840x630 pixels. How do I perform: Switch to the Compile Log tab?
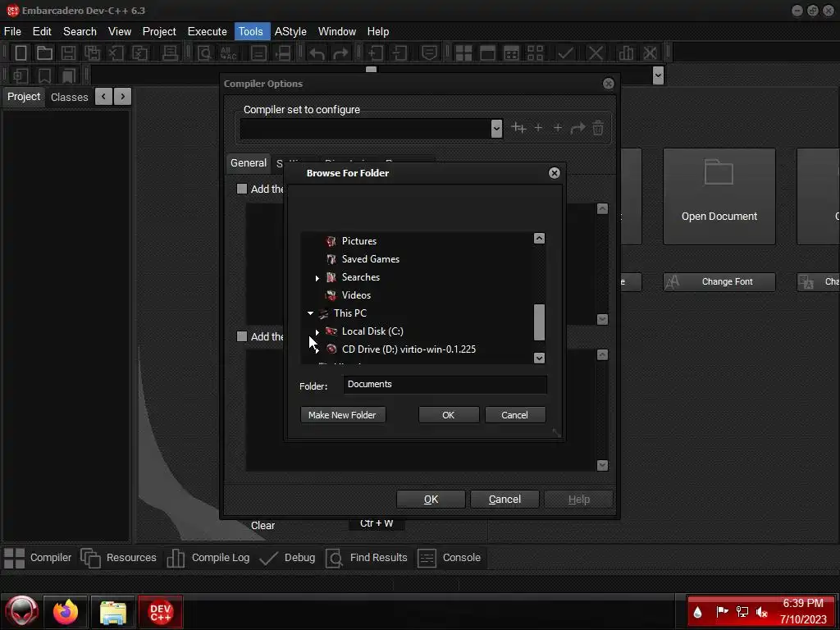pyautogui.click(x=208, y=558)
